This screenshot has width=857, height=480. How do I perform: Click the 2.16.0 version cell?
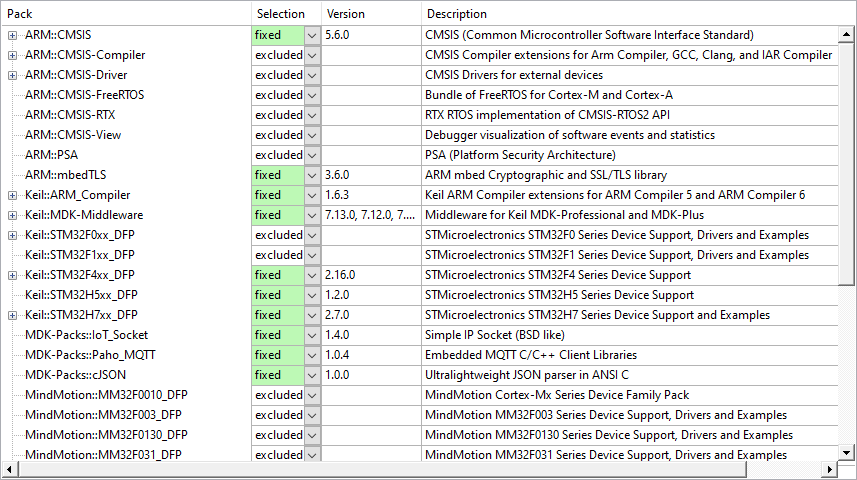[x=371, y=275]
